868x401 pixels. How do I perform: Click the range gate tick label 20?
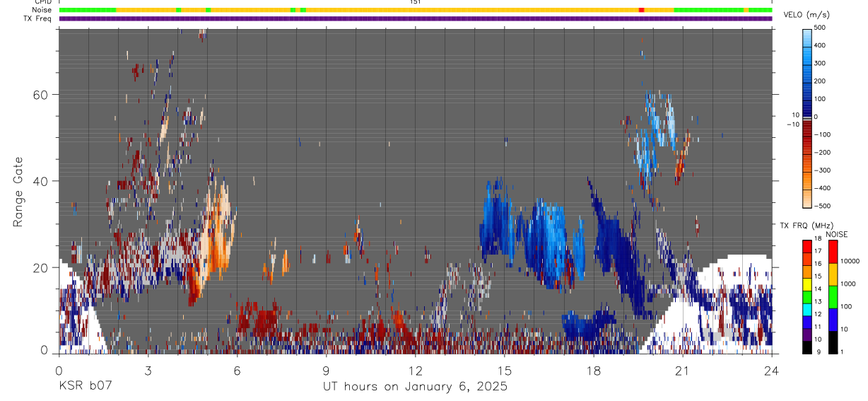coord(41,267)
